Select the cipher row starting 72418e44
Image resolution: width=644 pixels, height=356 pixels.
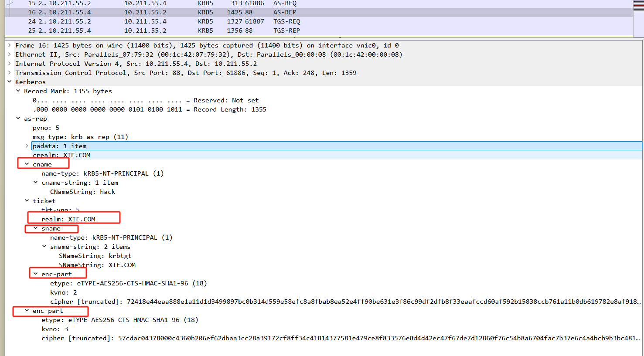pyautogui.click(x=345, y=302)
